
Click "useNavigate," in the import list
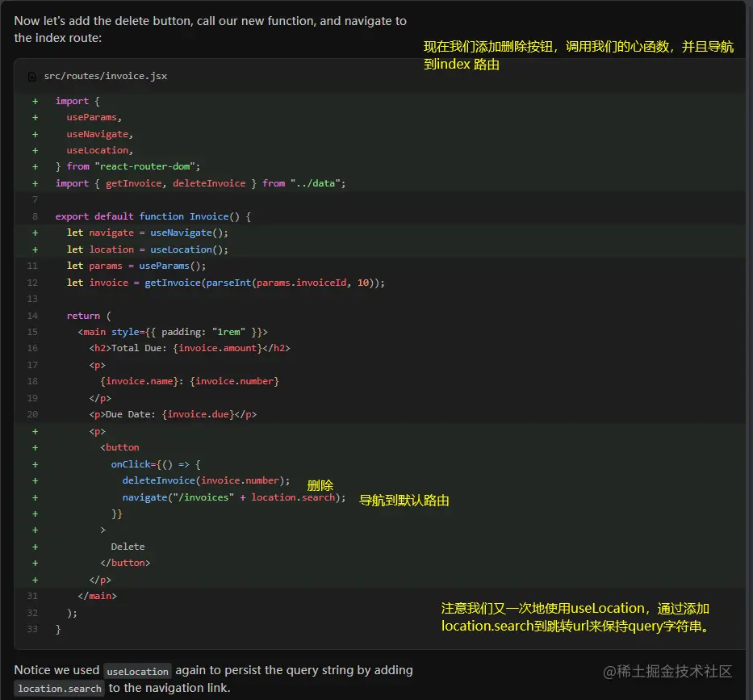99,134
